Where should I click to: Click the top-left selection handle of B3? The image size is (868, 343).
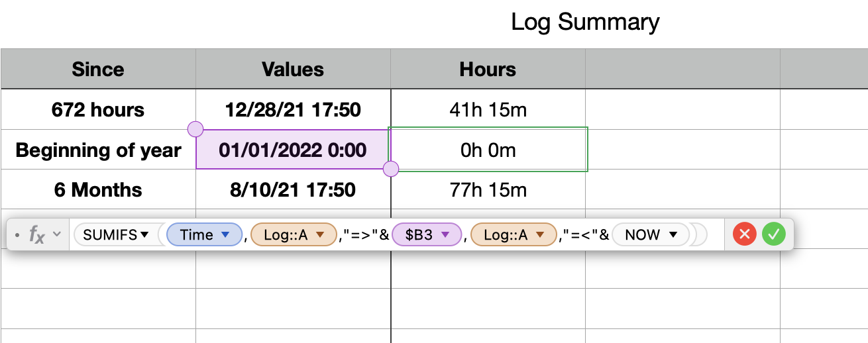point(196,129)
